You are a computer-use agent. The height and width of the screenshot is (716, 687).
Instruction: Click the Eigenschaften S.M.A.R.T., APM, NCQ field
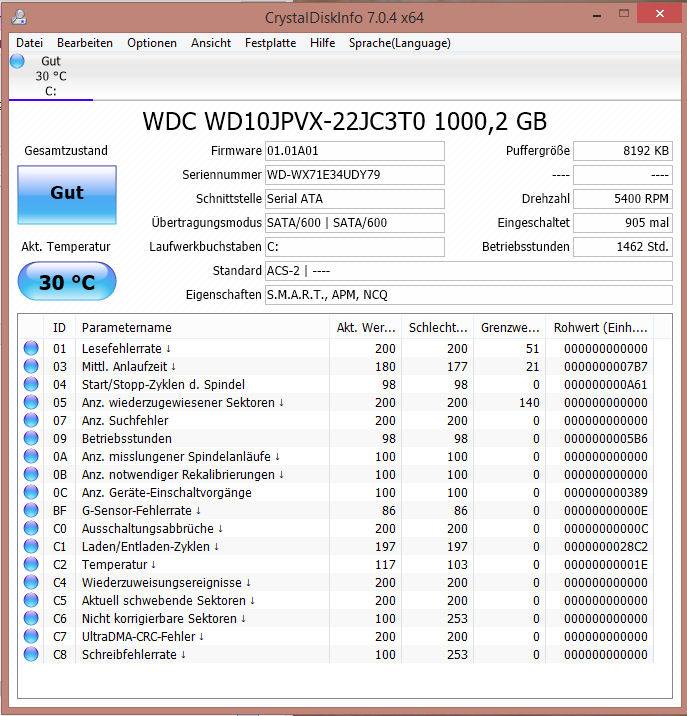click(x=469, y=295)
